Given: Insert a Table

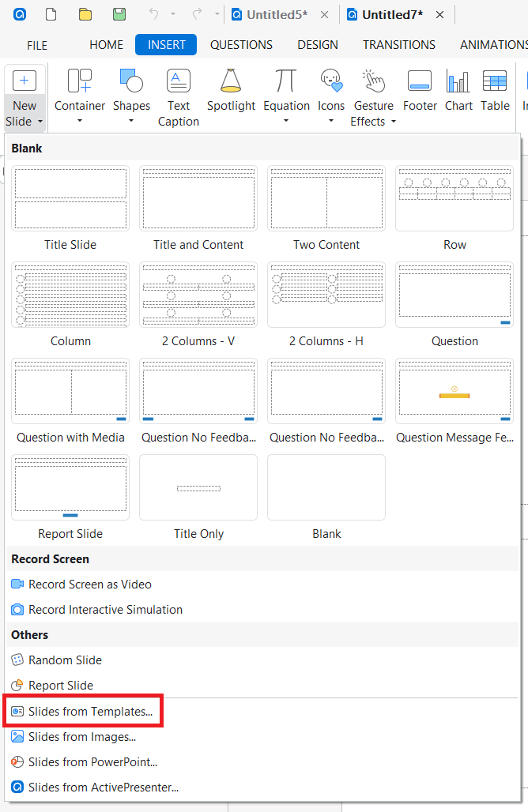Looking at the screenshot, I should (495, 91).
